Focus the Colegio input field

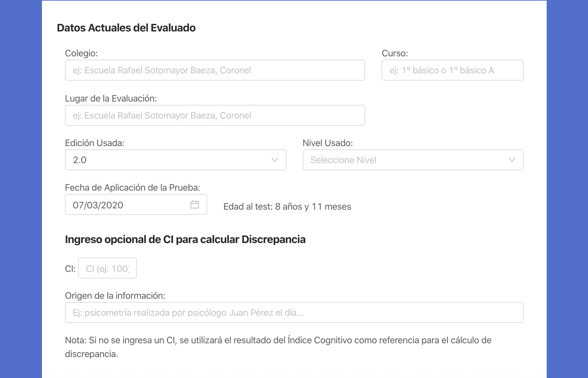215,70
